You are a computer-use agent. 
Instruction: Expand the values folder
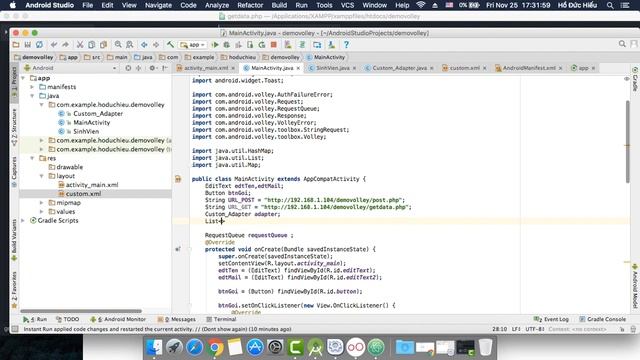click(41, 212)
